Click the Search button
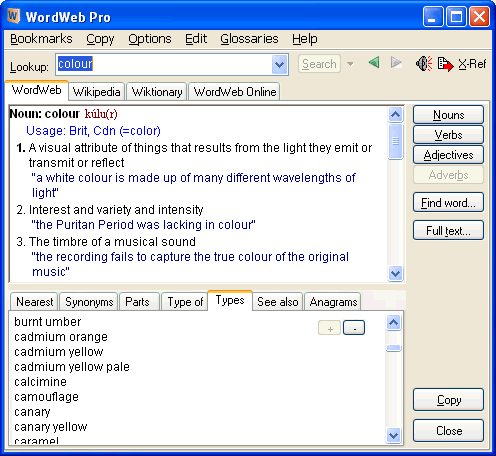Screen dimensions: 496x456 pyautogui.click(x=319, y=64)
